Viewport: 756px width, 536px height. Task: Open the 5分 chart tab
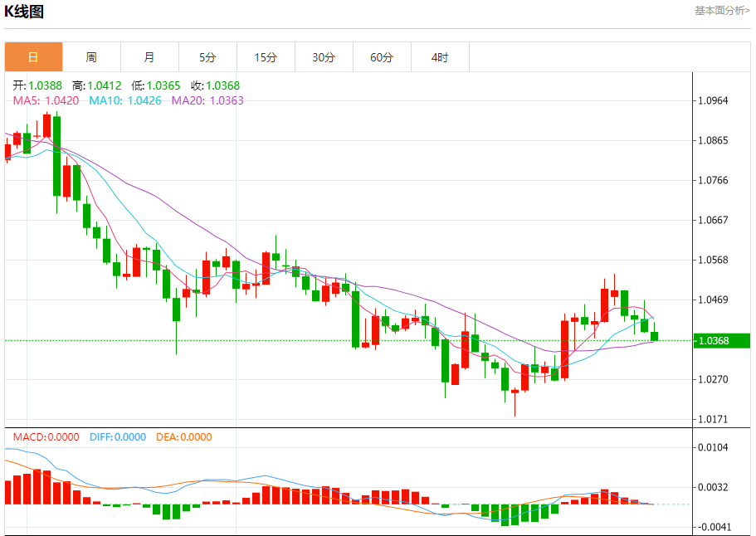[x=207, y=57]
